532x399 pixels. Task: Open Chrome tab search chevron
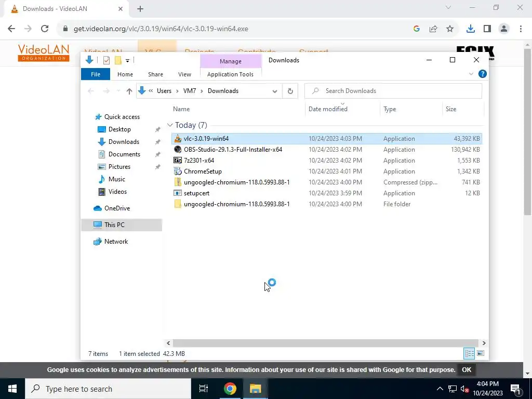[x=448, y=7]
